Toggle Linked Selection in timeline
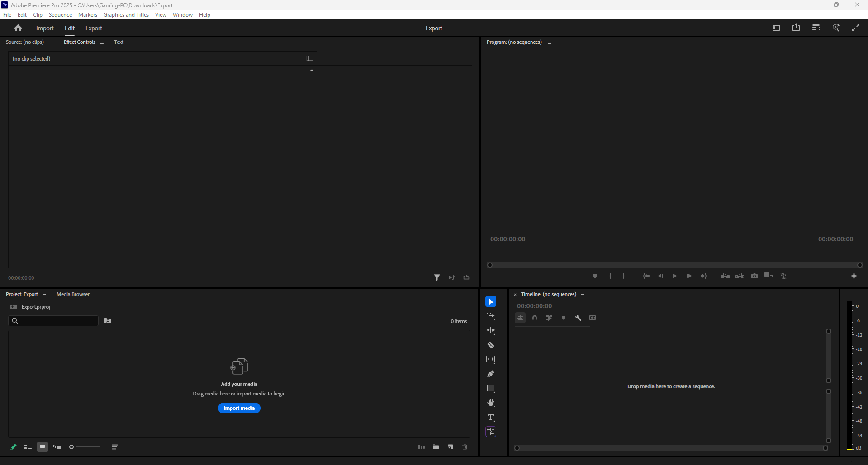 click(x=549, y=318)
